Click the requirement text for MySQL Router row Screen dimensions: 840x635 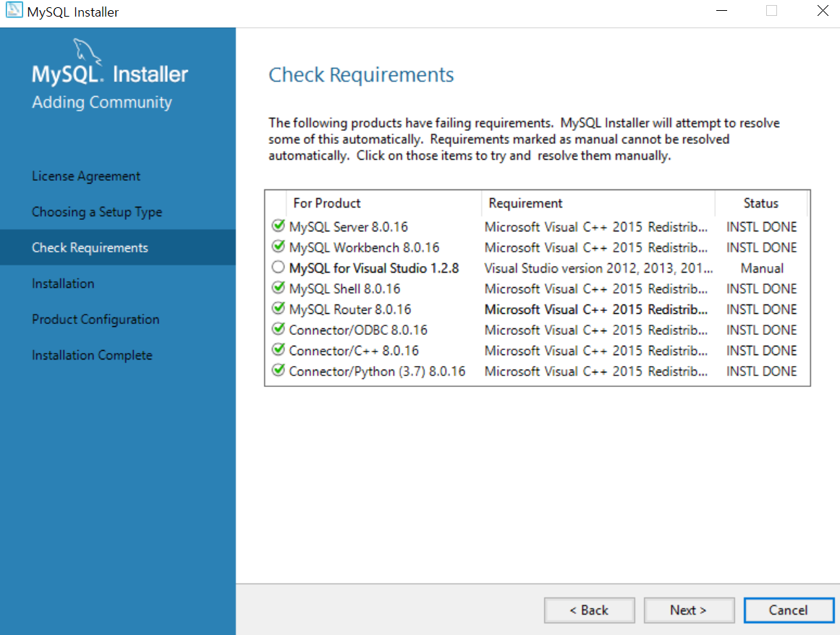coord(595,310)
